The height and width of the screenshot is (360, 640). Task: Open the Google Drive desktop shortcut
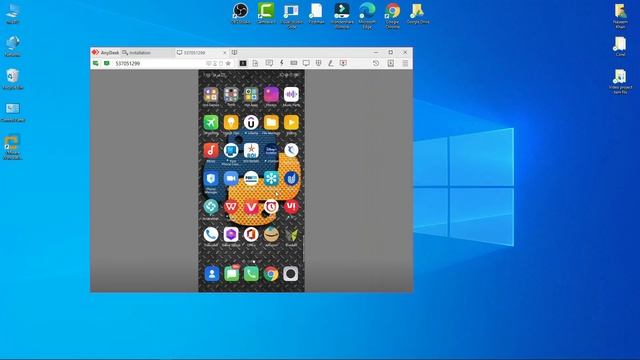click(x=418, y=13)
